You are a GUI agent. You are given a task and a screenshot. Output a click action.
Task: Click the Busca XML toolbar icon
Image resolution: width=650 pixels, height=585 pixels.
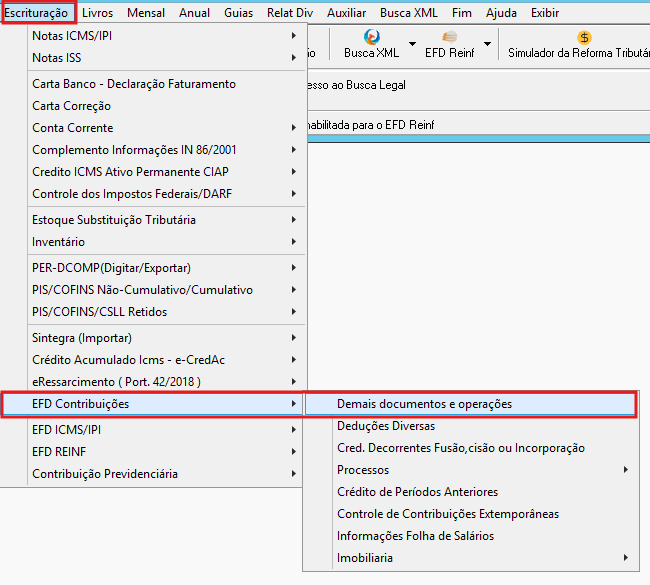[x=371, y=37]
